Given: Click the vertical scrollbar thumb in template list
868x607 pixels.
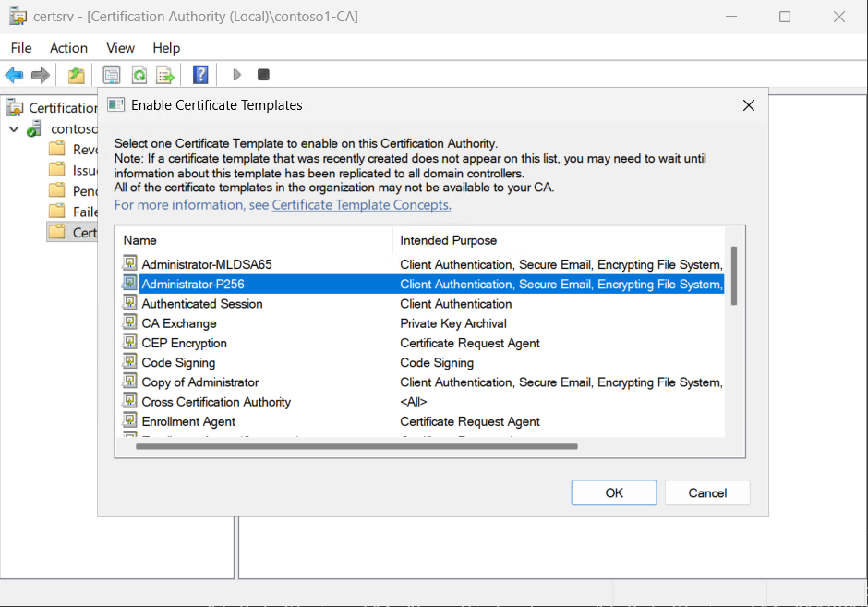Looking at the screenshot, I should (734, 276).
